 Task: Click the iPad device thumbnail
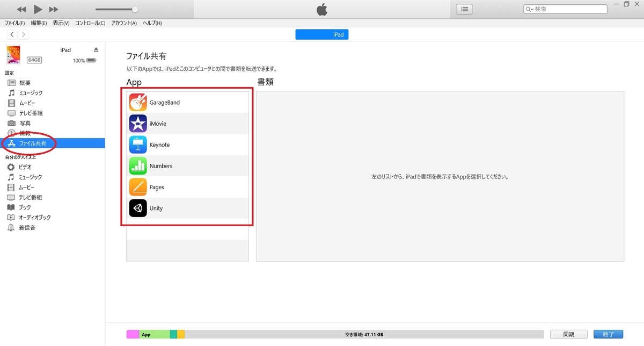coord(14,55)
